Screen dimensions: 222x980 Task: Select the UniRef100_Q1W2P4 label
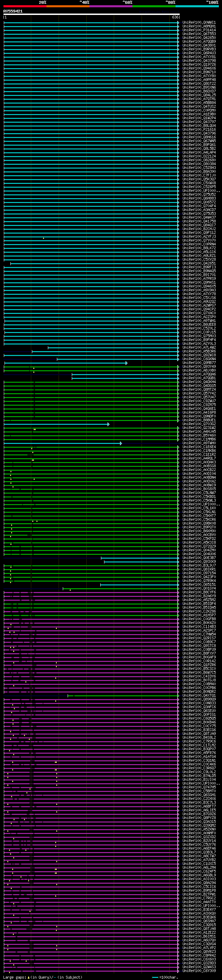[x=199, y=118]
